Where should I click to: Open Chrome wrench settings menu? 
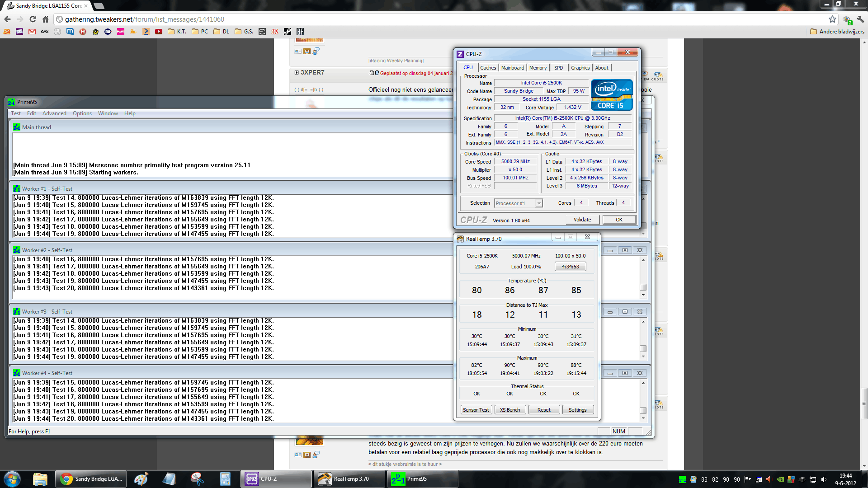[860, 19]
